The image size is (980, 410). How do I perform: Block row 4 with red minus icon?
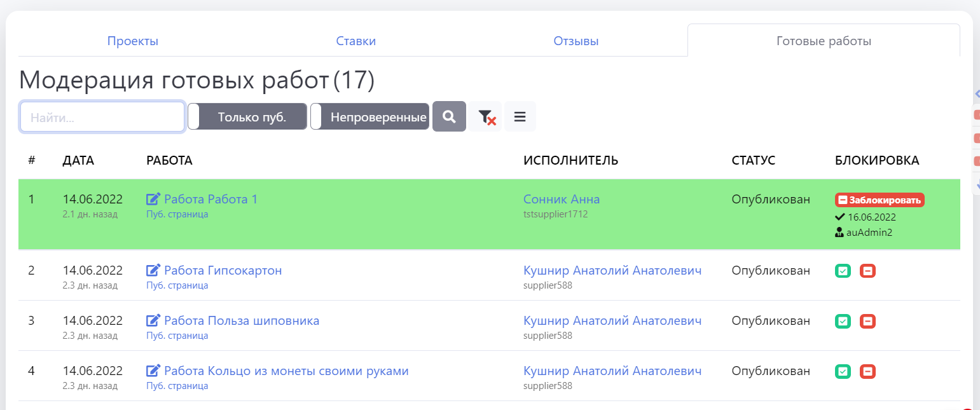click(867, 371)
